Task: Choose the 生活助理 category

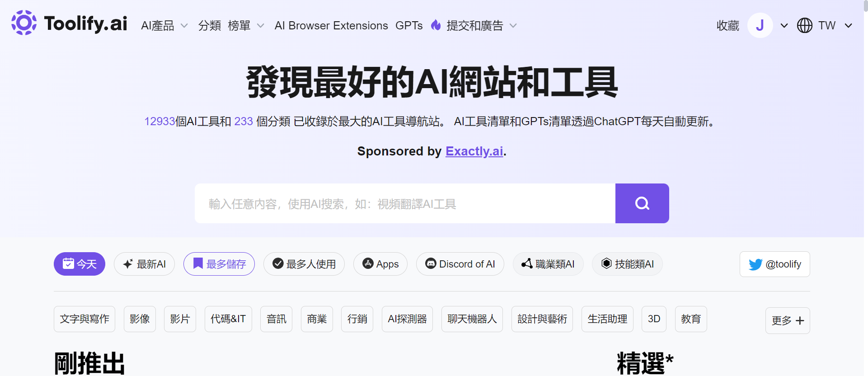Action: (x=607, y=319)
